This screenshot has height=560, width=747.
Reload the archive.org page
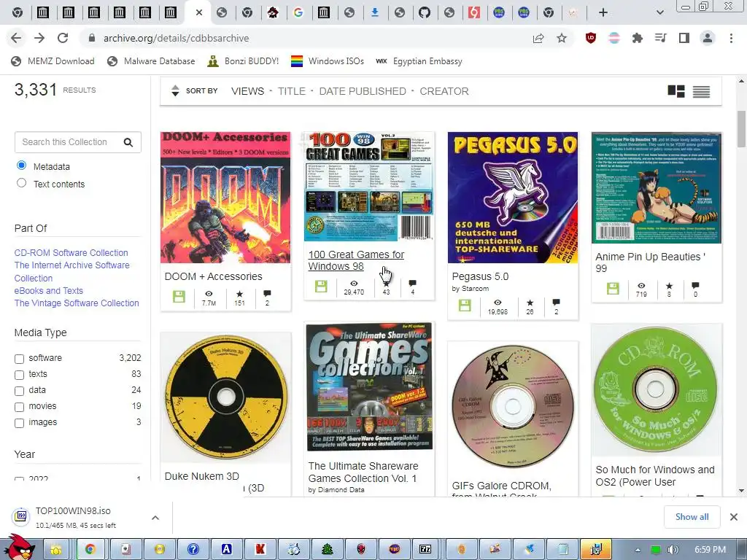[63, 38]
